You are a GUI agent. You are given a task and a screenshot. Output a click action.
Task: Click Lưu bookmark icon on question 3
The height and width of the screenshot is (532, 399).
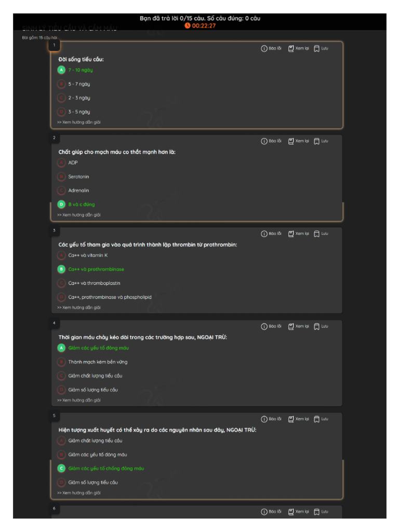click(x=316, y=234)
